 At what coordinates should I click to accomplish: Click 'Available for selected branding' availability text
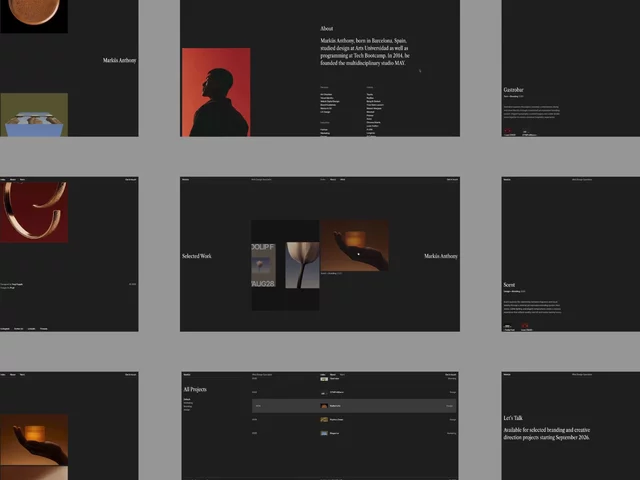point(547,433)
